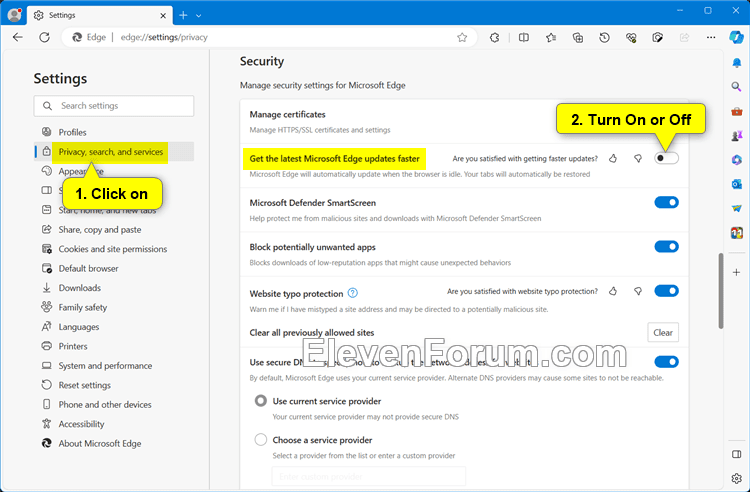750x492 pixels.
Task: Open the Downloads settings page
Action: (114, 288)
